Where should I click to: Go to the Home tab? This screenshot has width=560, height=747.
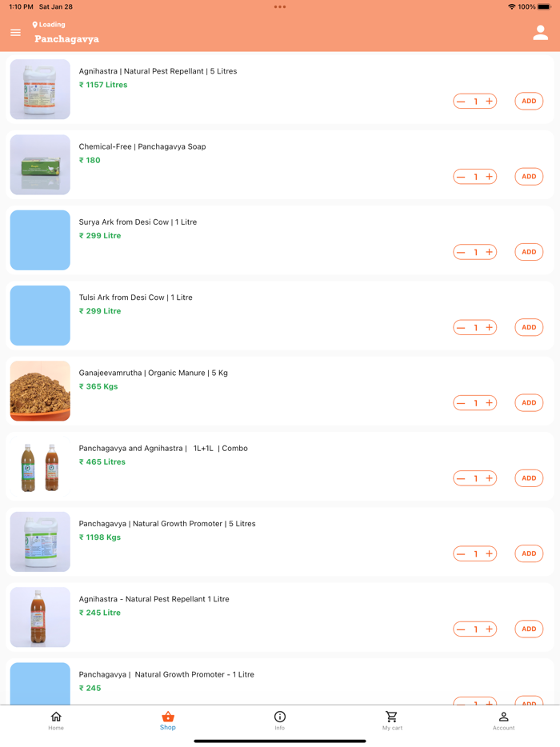pos(56,721)
